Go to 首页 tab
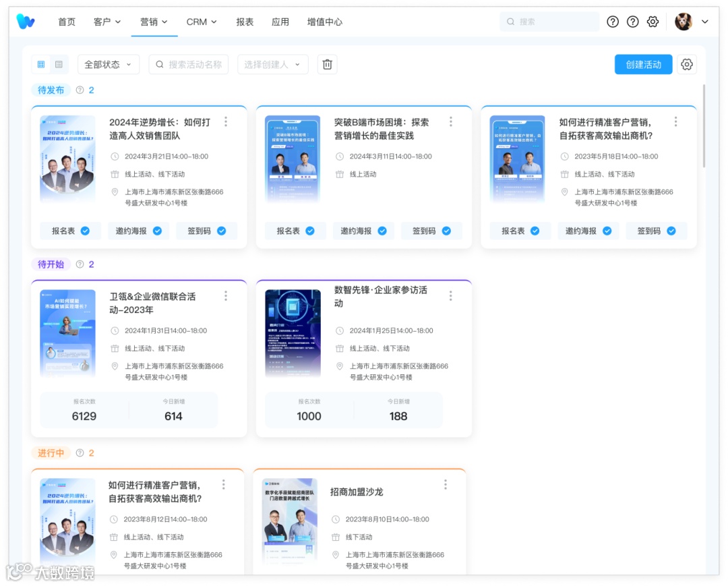 coord(66,22)
